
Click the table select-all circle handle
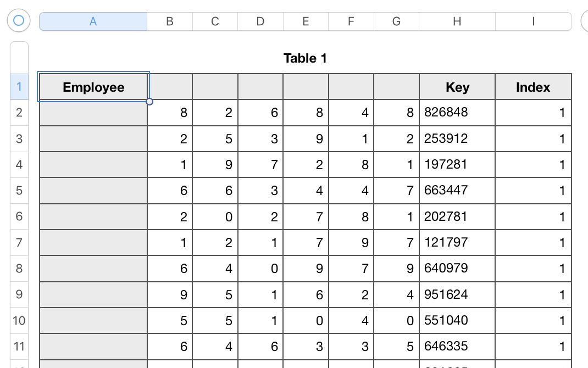pos(19,21)
